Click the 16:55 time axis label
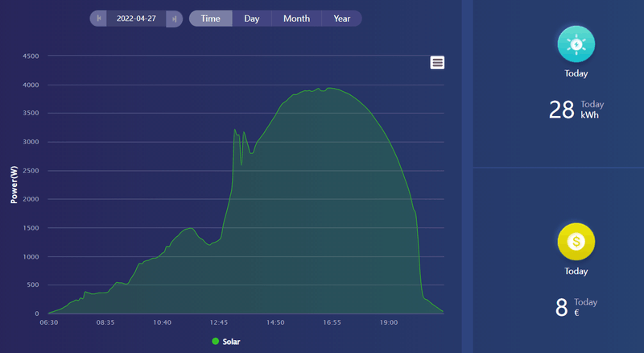644x353 pixels. (x=332, y=322)
